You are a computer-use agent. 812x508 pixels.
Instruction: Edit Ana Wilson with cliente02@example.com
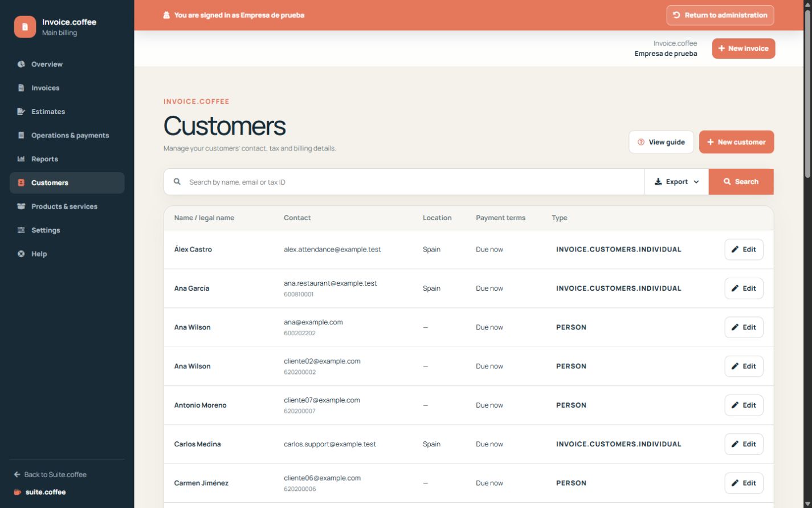click(744, 366)
